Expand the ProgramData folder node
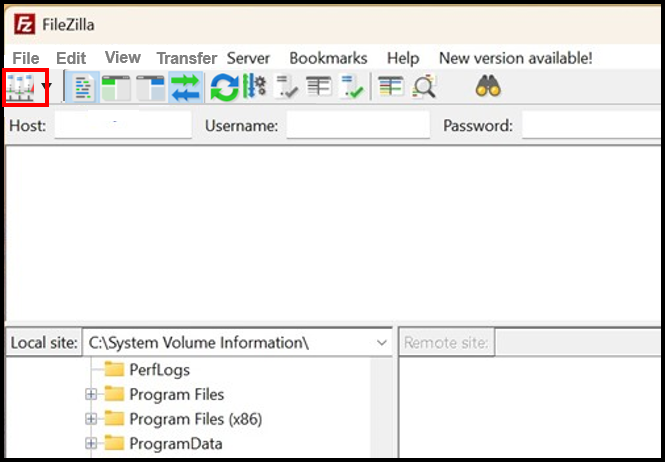665x462 pixels. coord(91,444)
